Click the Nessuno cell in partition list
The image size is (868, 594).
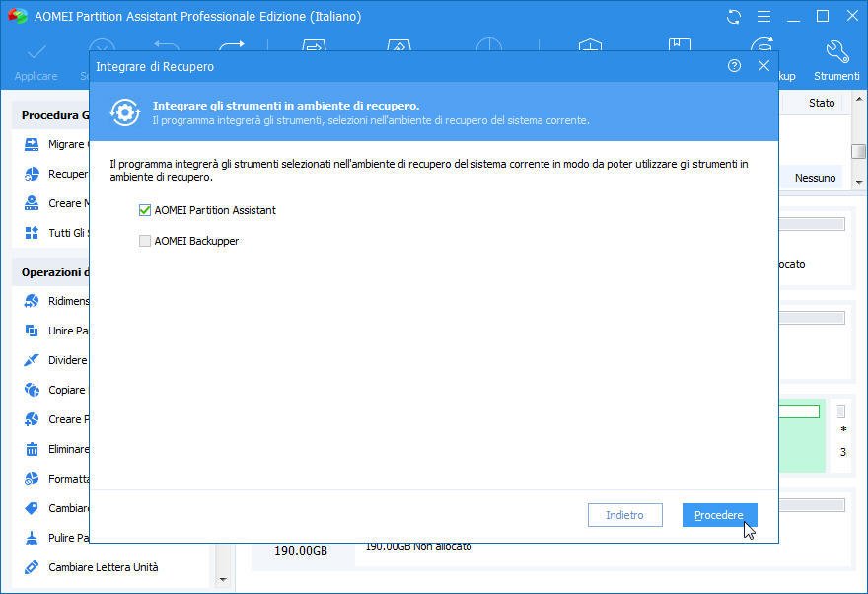tap(815, 178)
